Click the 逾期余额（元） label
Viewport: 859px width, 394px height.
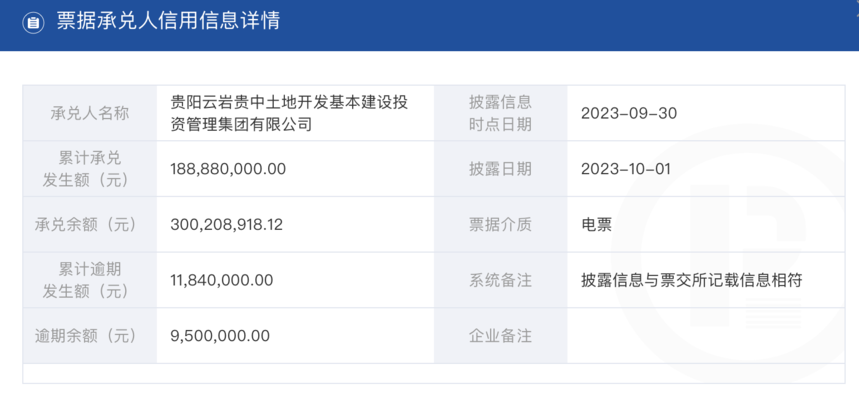click(x=89, y=335)
